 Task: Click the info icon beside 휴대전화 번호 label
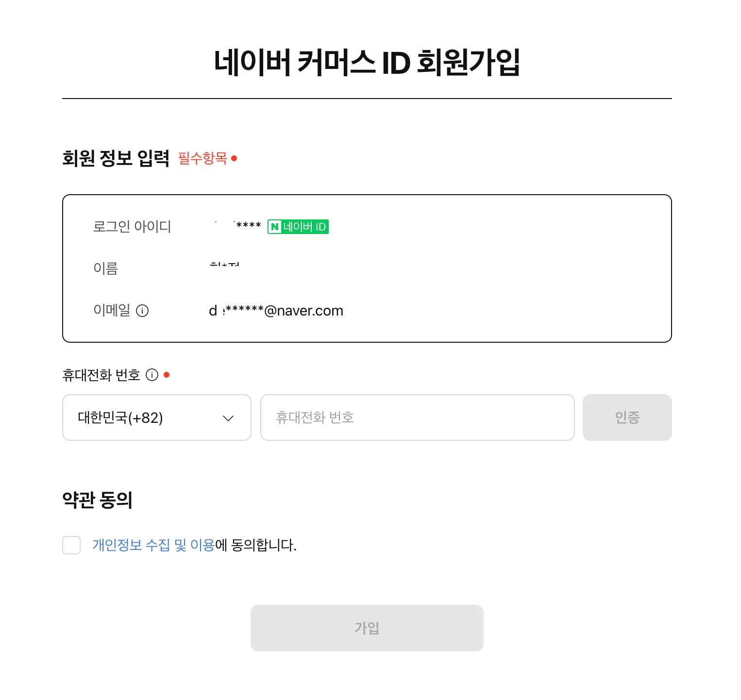click(152, 375)
